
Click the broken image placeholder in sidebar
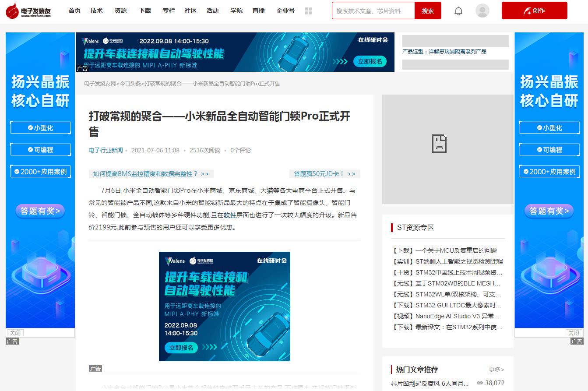pyautogui.click(x=448, y=149)
